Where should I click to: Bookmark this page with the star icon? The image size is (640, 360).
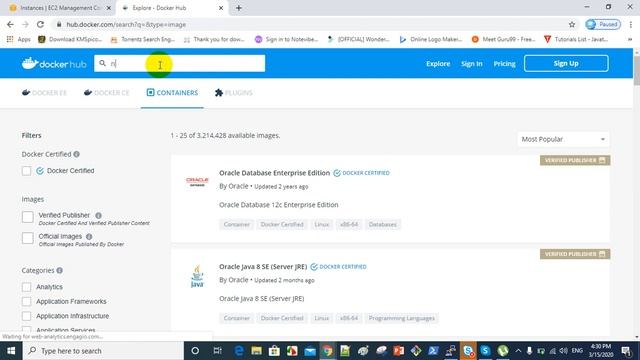click(572, 24)
